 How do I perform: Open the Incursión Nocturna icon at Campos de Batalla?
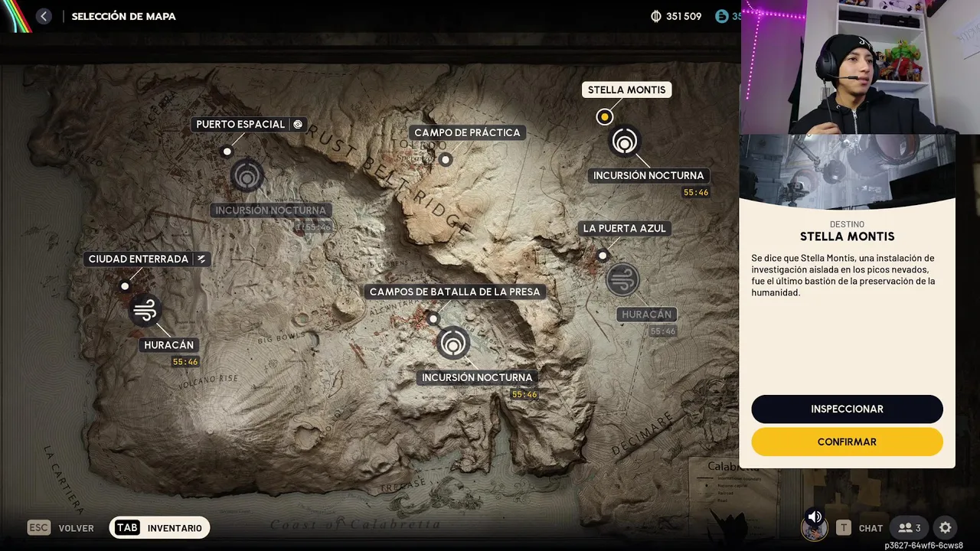(453, 343)
